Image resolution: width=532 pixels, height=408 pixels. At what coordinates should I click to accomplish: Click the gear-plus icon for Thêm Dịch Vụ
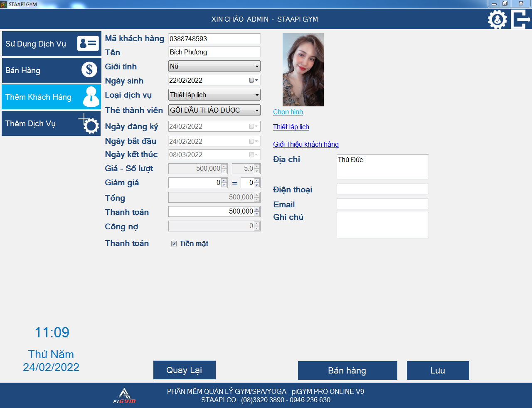pos(89,123)
